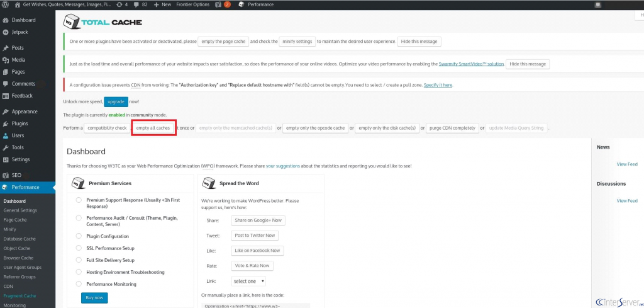Open the updates icon showing 4

click(x=119, y=4)
